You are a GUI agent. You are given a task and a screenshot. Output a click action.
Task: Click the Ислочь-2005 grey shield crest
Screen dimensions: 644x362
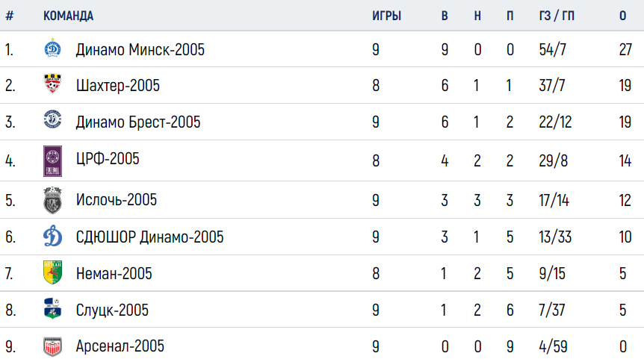tap(52, 200)
